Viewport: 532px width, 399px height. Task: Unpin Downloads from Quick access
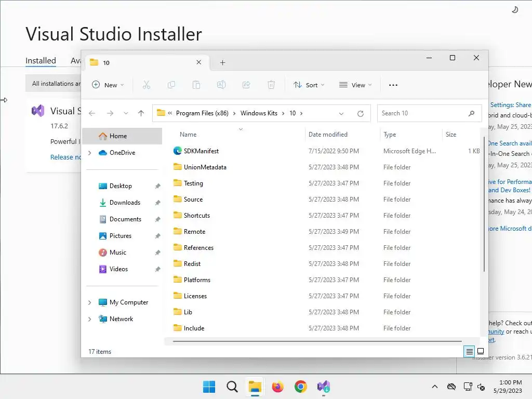(x=157, y=203)
